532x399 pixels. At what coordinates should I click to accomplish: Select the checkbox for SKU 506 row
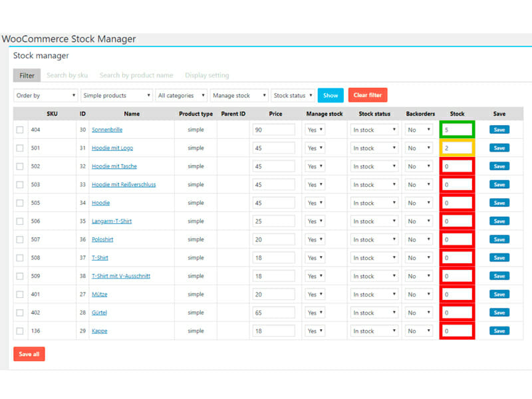pos(20,221)
